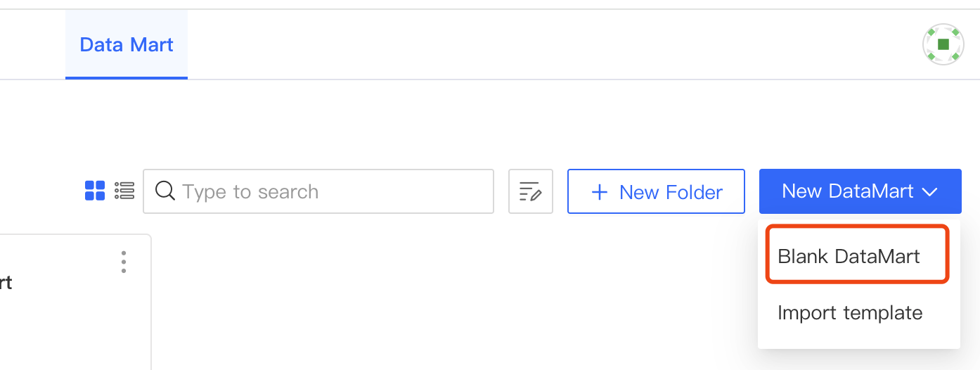Switch to grid card view
This screenshot has height=370, width=980.
[x=95, y=191]
